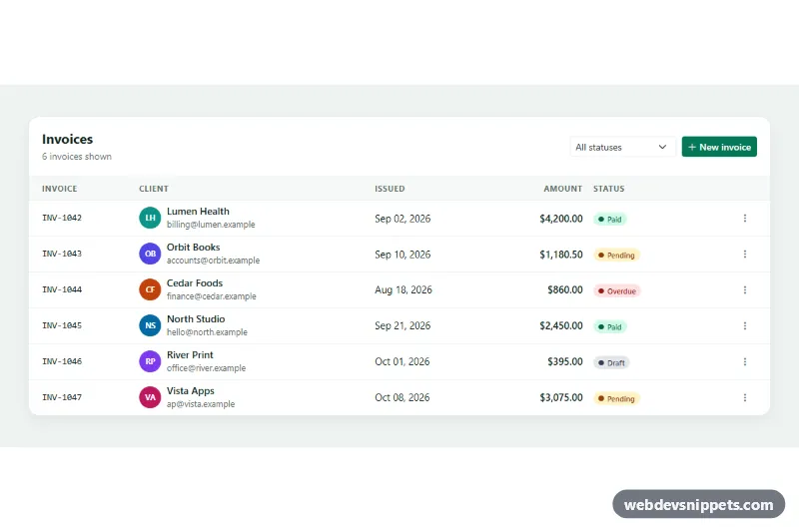The image size is (799, 532).
Task: Select invoice number INV-1045
Action: [x=62, y=325]
